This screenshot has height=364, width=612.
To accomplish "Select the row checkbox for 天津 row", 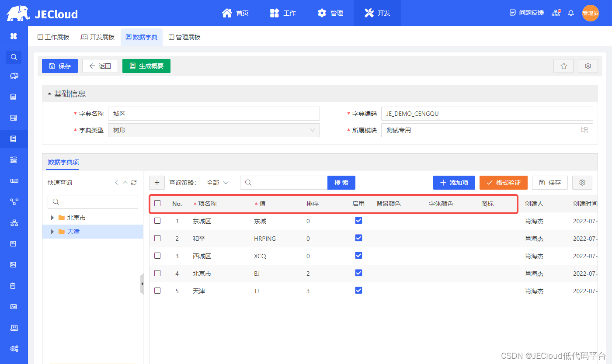I will point(157,291).
